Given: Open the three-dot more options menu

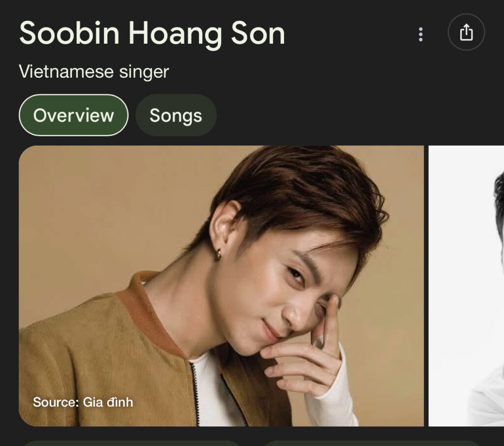Looking at the screenshot, I should coord(420,34).
